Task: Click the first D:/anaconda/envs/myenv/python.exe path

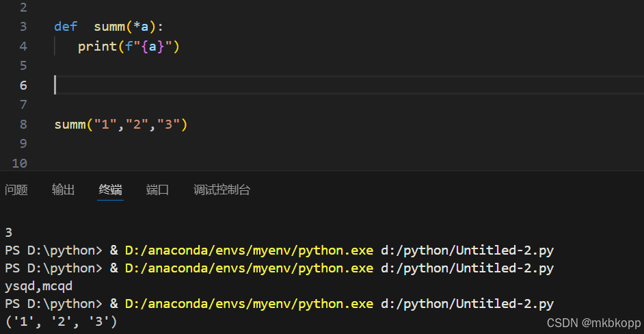Action: point(250,250)
